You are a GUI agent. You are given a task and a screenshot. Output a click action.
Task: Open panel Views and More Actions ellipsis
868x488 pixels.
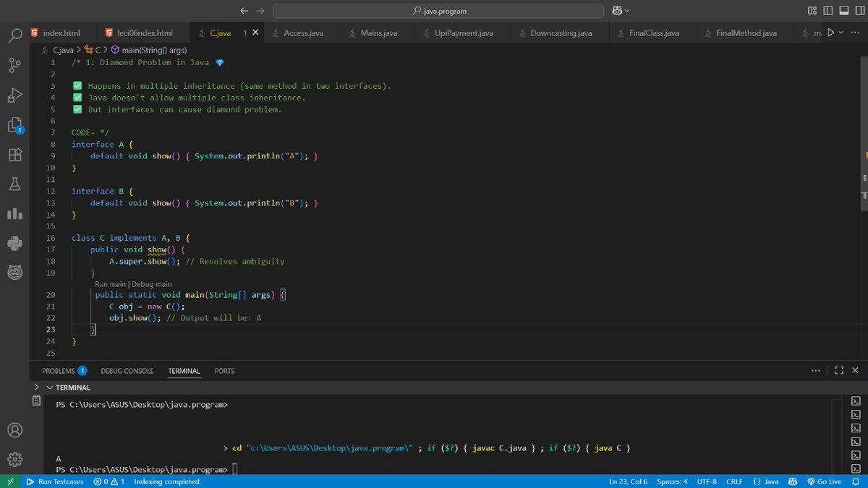816,370
